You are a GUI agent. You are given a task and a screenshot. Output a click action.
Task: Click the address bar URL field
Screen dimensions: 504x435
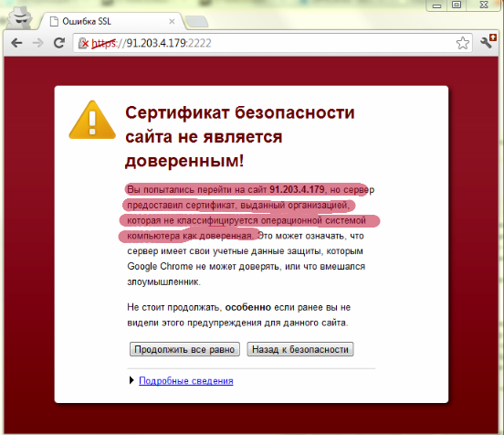pyautogui.click(x=272, y=43)
